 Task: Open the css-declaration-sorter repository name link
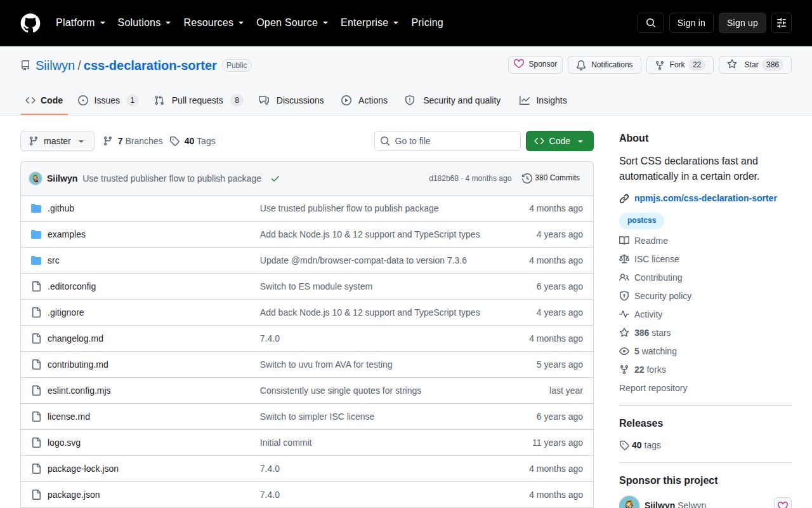[x=150, y=65]
